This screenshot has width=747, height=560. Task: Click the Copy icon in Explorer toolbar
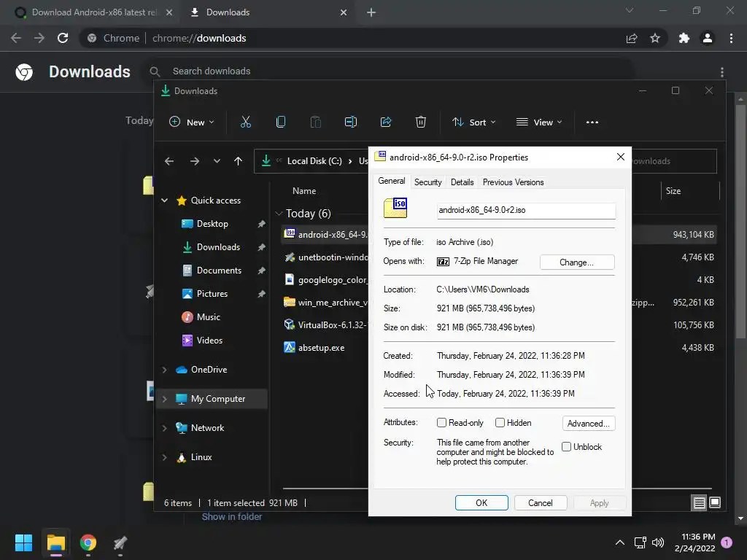click(281, 122)
